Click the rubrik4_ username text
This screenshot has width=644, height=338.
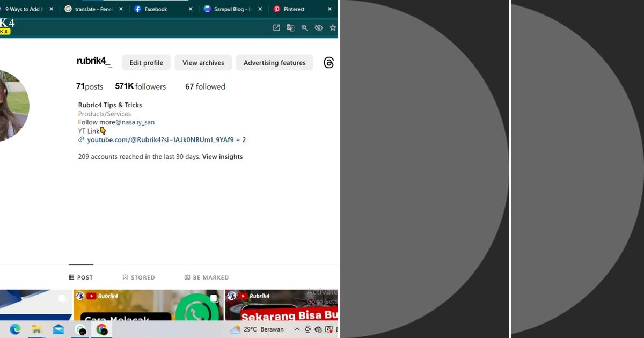coord(94,61)
